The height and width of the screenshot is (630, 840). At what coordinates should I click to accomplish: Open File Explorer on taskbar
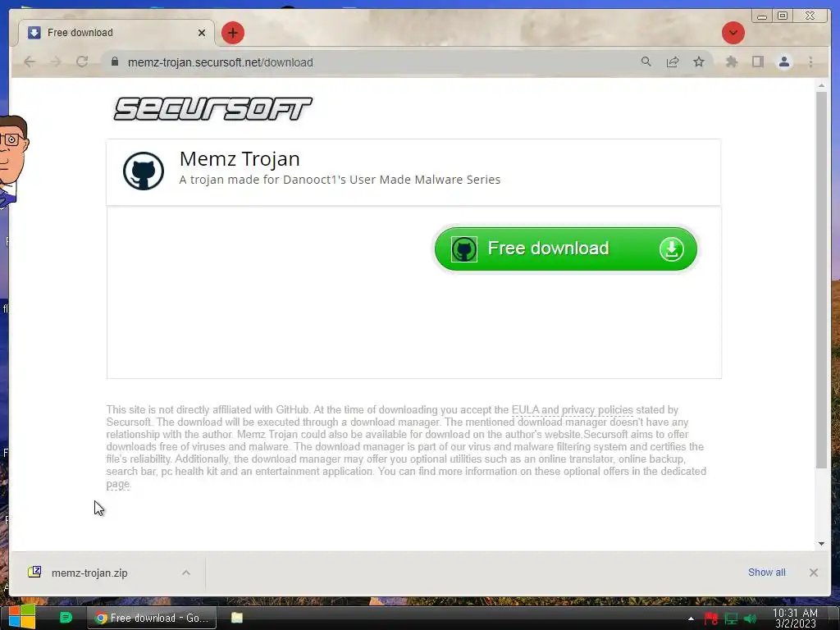tap(237, 618)
